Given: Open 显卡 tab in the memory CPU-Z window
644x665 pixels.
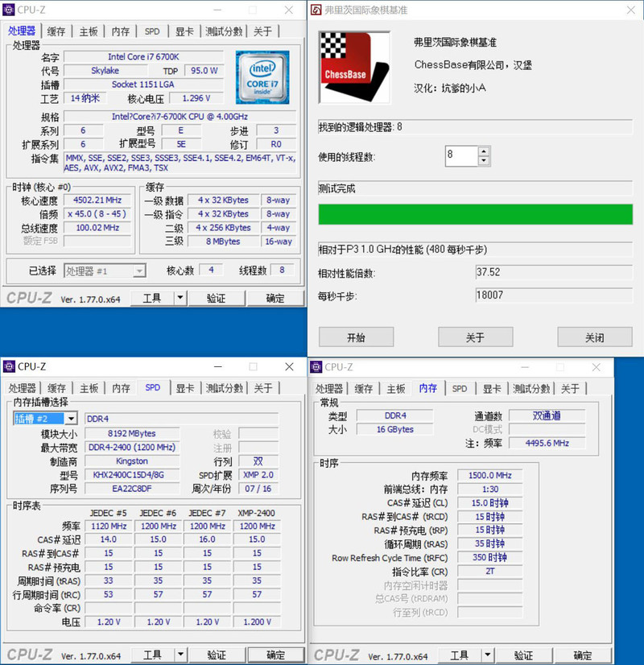Looking at the screenshot, I should 492,389.
